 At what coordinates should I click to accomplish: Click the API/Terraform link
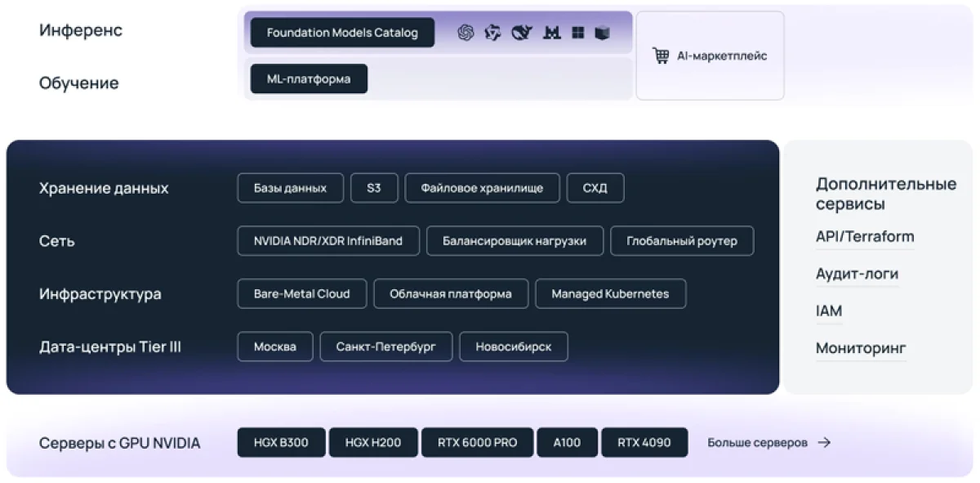pos(864,236)
